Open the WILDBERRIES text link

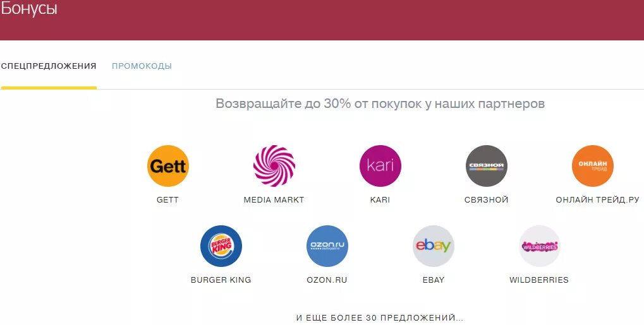[x=539, y=280]
